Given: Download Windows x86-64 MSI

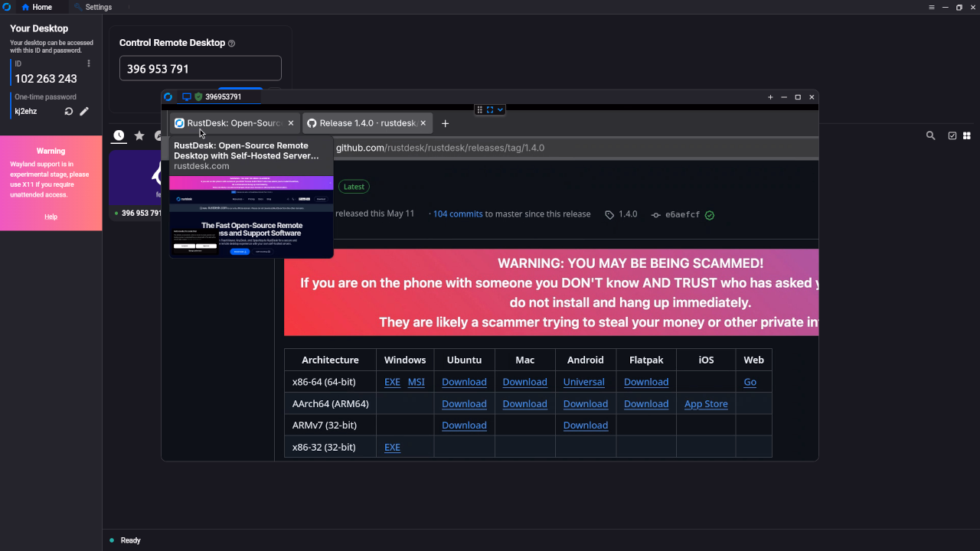Looking at the screenshot, I should click(x=416, y=382).
